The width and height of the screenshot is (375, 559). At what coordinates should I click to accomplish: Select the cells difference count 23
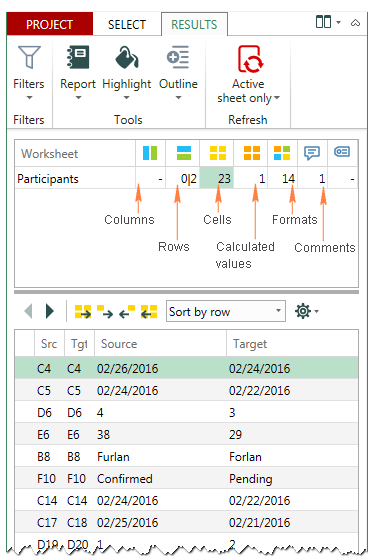(217, 178)
